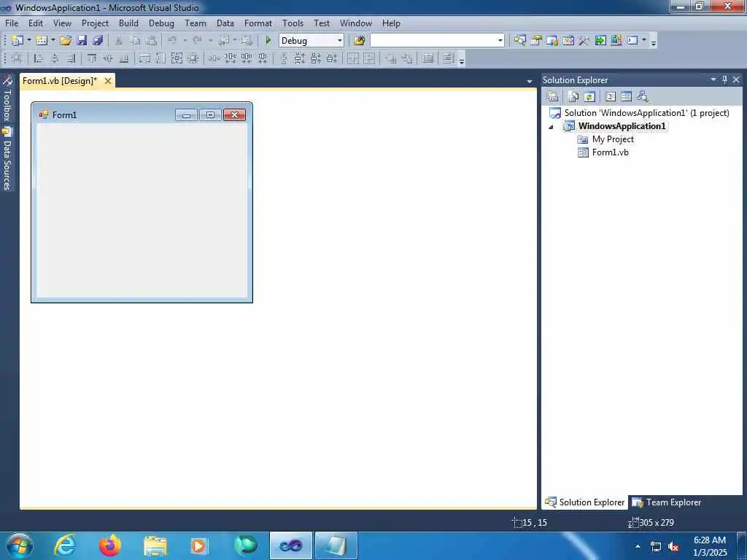
Task: Click Send to Back layout icon
Action: point(407,58)
